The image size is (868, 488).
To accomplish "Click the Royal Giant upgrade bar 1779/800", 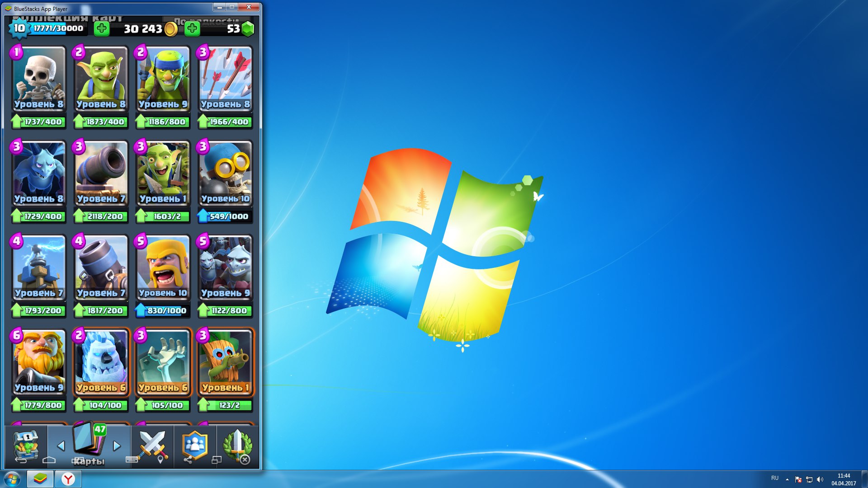I will 39,405.
